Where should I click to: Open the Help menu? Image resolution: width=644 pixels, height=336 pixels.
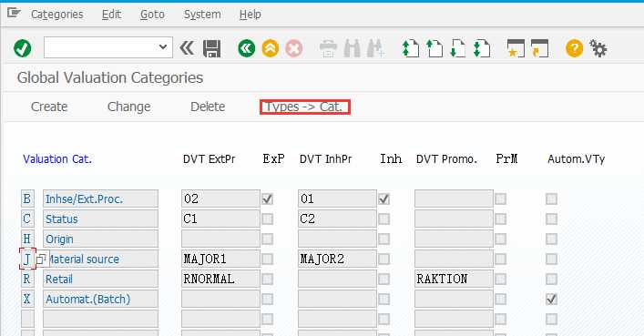pos(250,15)
